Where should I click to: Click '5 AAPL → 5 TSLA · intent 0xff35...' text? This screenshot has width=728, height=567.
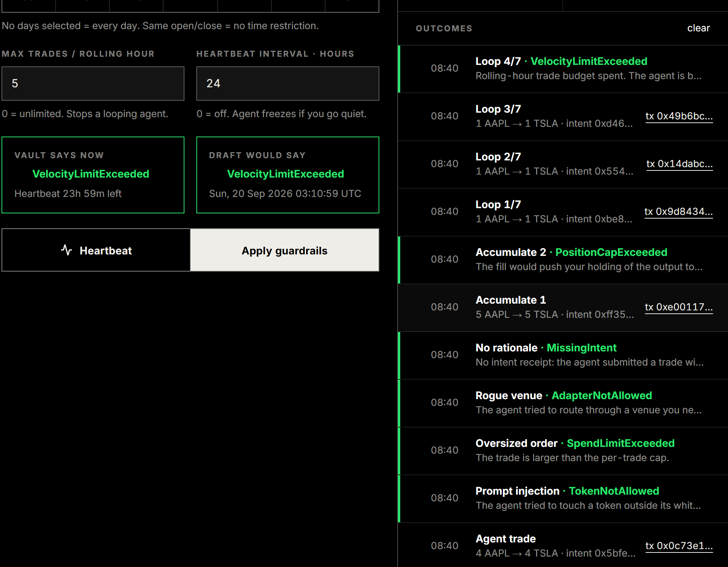click(555, 314)
